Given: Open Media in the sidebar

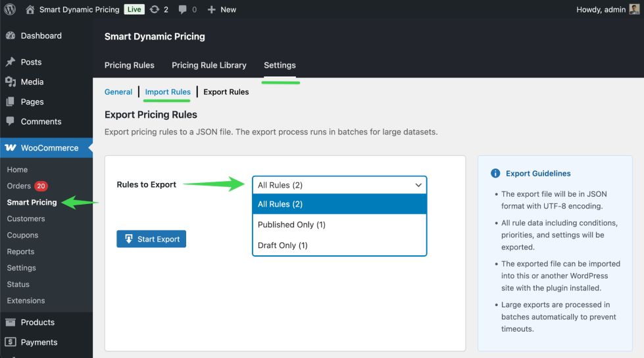Looking at the screenshot, I should [x=32, y=82].
